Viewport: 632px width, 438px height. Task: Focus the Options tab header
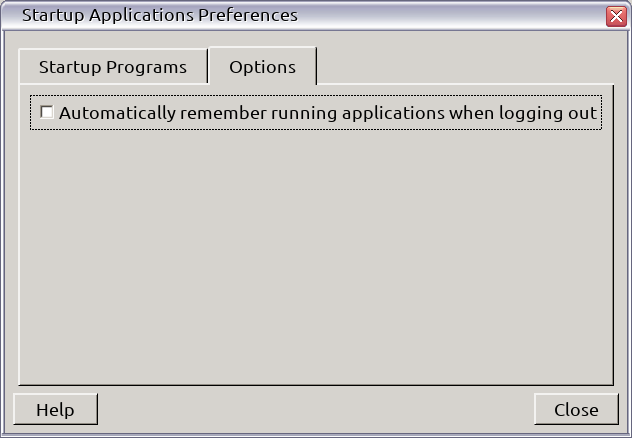[x=262, y=67]
